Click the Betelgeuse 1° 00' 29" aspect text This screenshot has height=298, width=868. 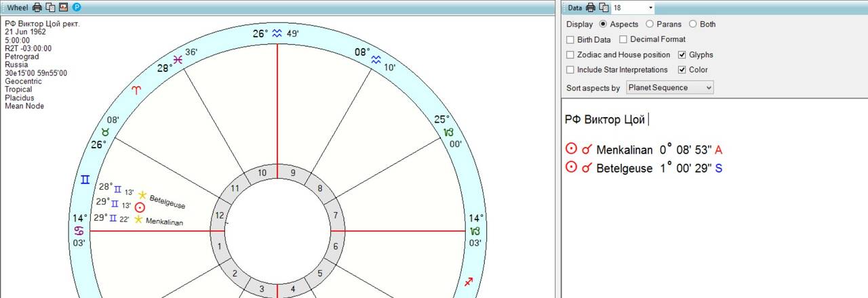point(654,168)
